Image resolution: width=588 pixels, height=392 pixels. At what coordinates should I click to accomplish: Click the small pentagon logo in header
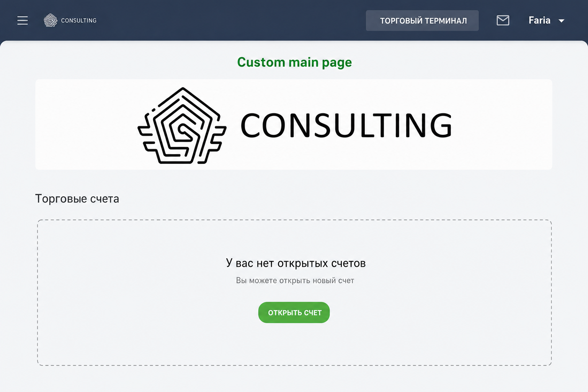pyautogui.click(x=51, y=20)
